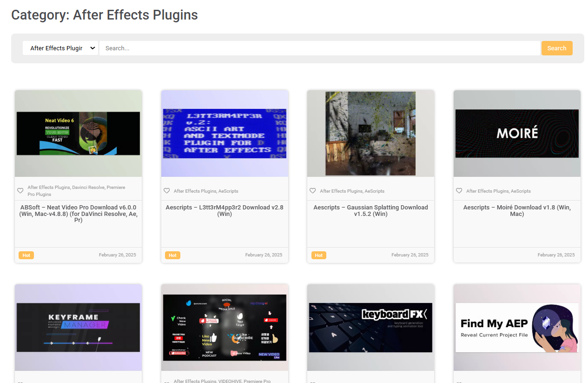Open Aescripts – Gaussian Splatting Download title
Image resolution: width=588 pixels, height=383 pixels.
(x=370, y=210)
